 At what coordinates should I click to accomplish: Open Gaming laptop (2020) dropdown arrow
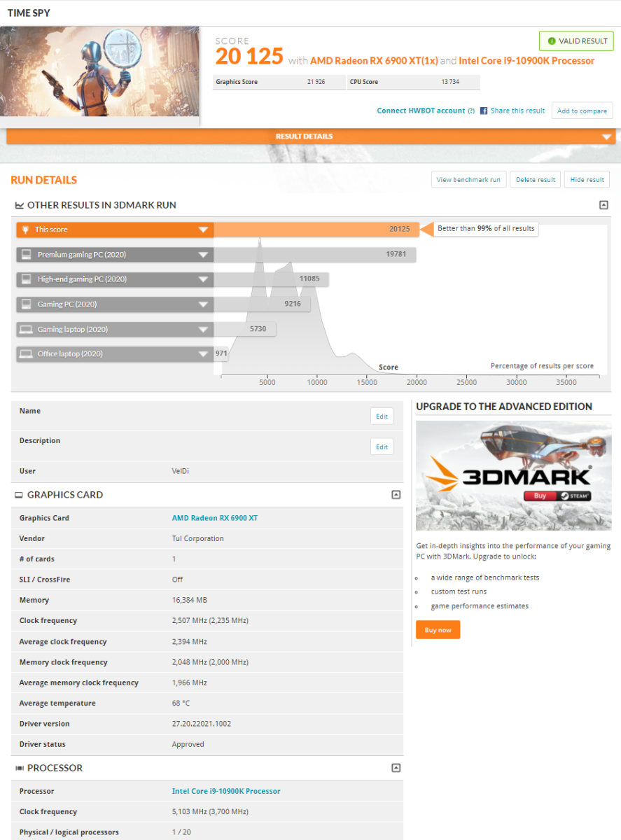[203, 329]
